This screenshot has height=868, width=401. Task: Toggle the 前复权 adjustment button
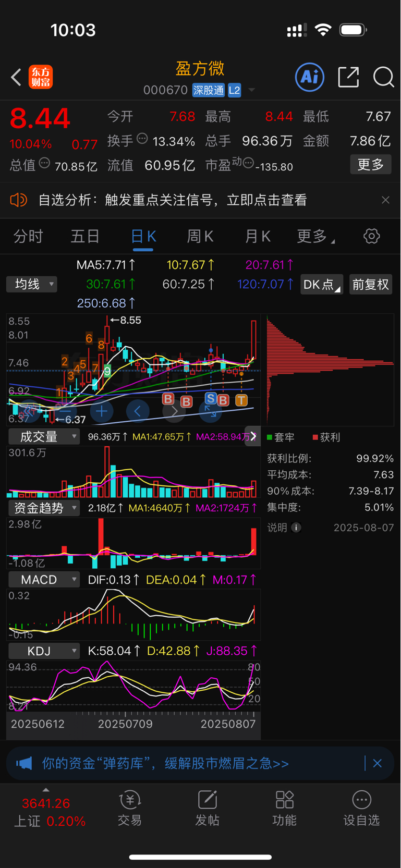(x=370, y=285)
